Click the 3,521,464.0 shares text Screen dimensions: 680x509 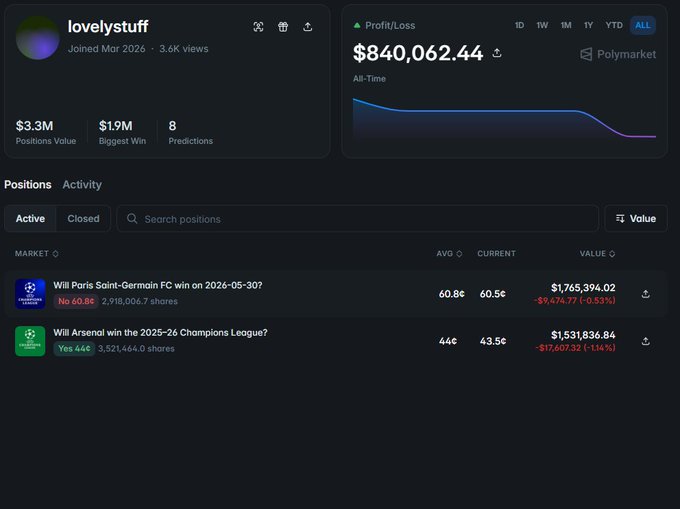coord(136,348)
